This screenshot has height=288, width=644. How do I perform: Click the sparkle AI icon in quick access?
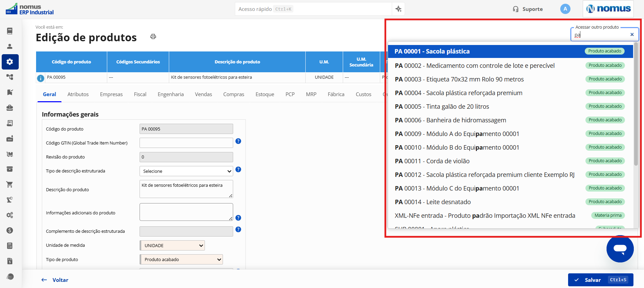tap(398, 9)
